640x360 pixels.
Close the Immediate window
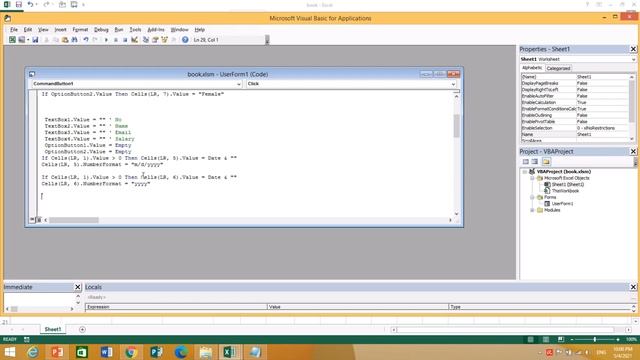coord(78,287)
